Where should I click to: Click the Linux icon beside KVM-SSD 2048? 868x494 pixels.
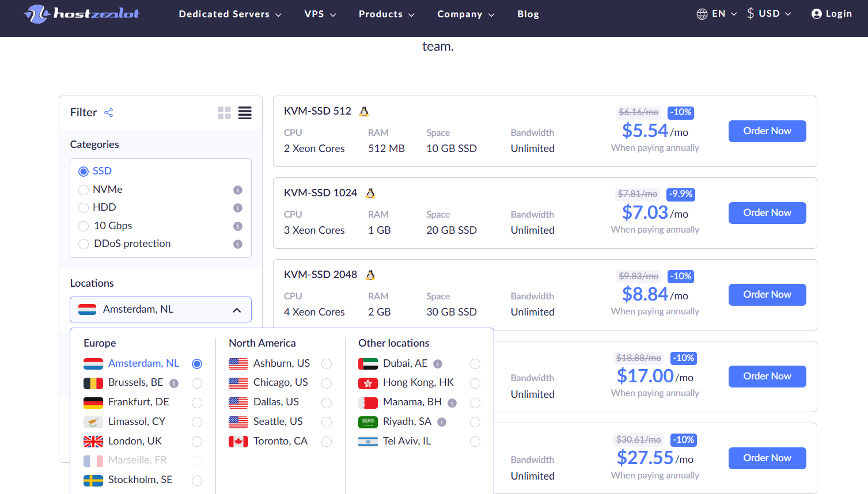(x=370, y=275)
